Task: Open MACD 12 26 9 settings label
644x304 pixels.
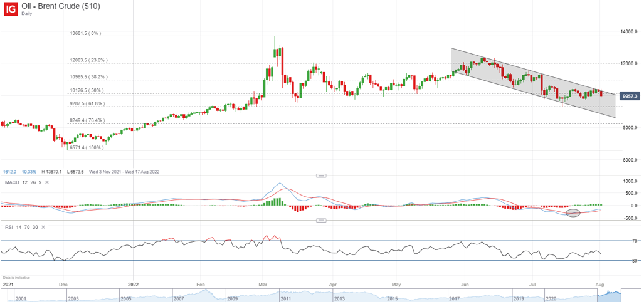Action: pyautogui.click(x=22, y=182)
